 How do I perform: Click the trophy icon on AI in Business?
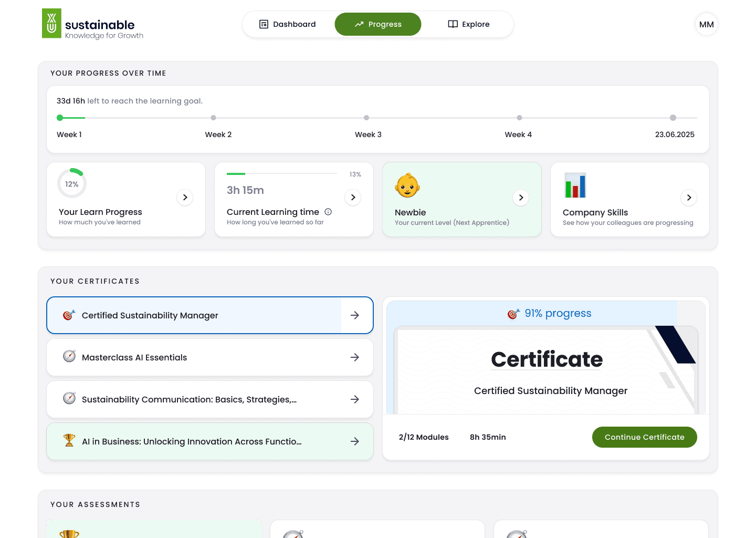point(69,440)
